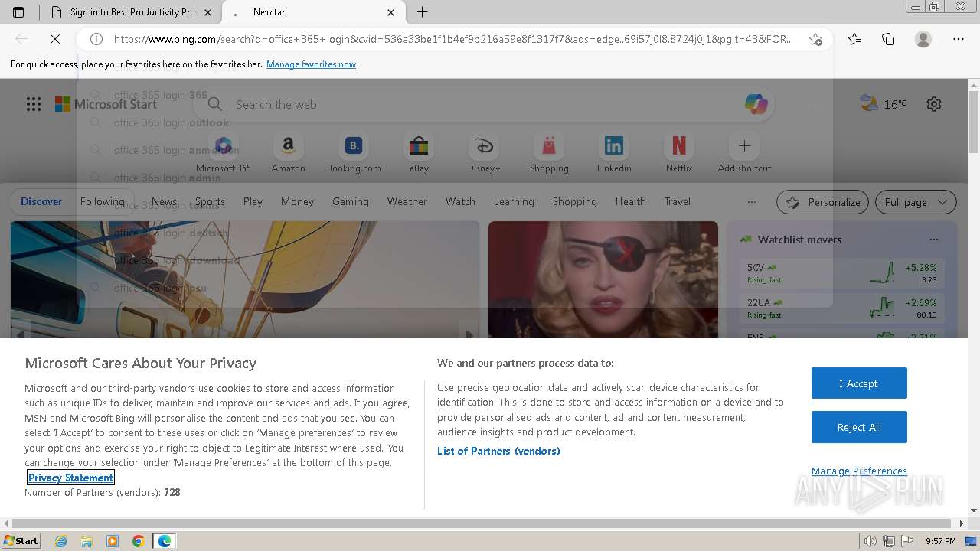This screenshot has height=551, width=980.
Task: Close the New tab tab
Action: [391, 12]
